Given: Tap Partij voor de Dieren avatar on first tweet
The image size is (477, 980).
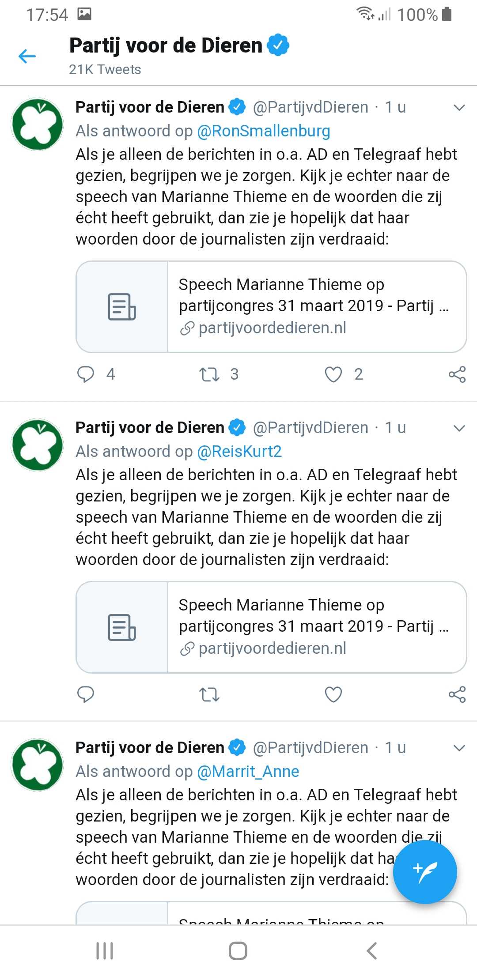Looking at the screenshot, I should (38, 124).
